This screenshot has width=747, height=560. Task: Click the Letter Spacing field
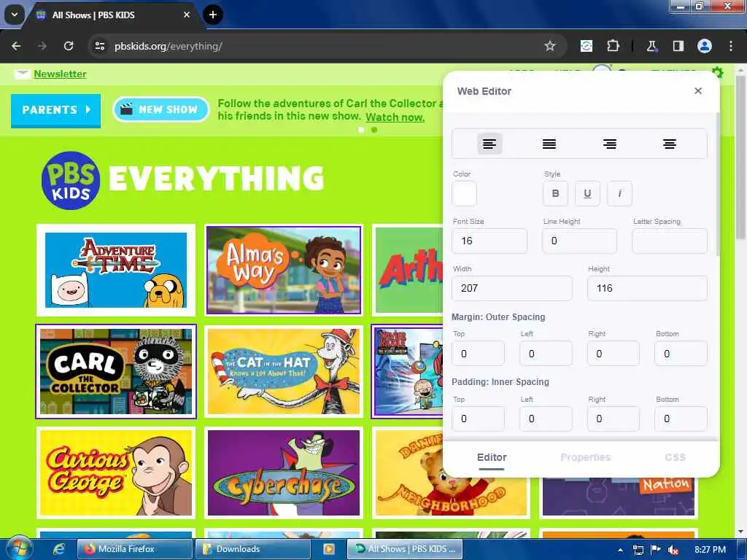tap(670, 241)
